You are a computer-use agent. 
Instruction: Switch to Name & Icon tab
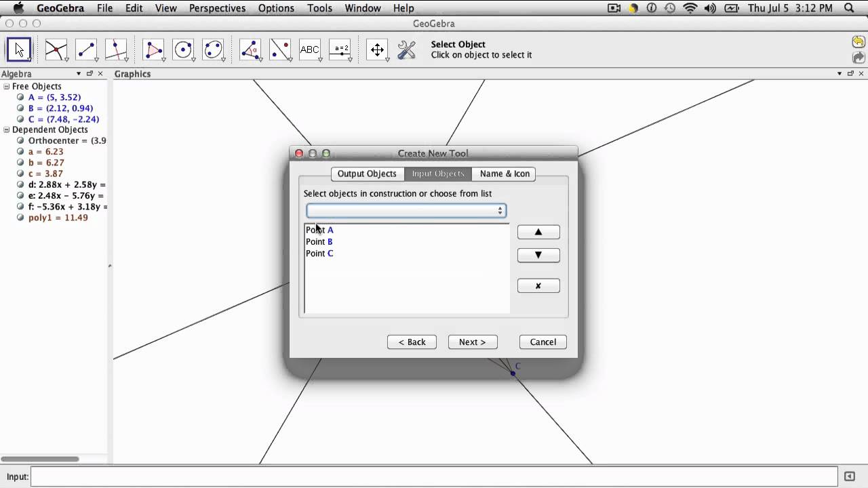tap(505, 174)
